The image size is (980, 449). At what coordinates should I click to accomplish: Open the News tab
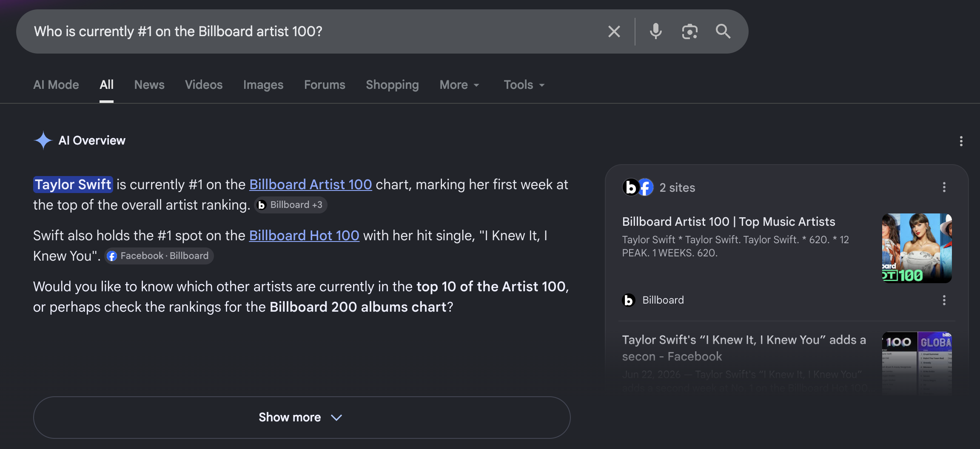149,85
